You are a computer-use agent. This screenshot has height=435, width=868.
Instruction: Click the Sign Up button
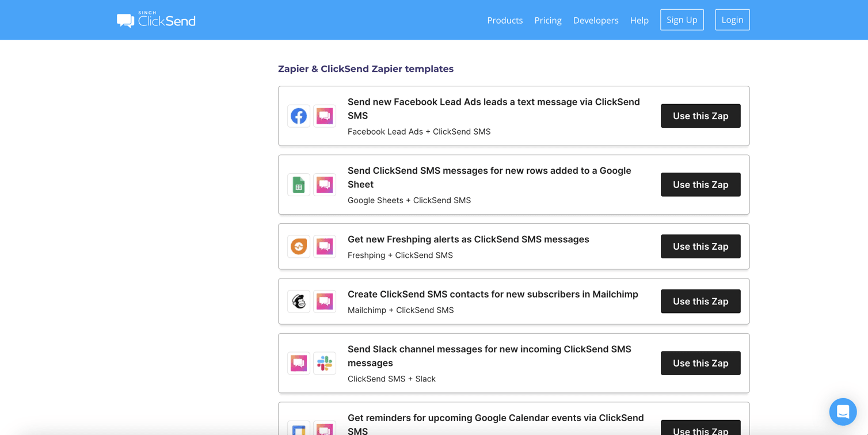(682, 20)
